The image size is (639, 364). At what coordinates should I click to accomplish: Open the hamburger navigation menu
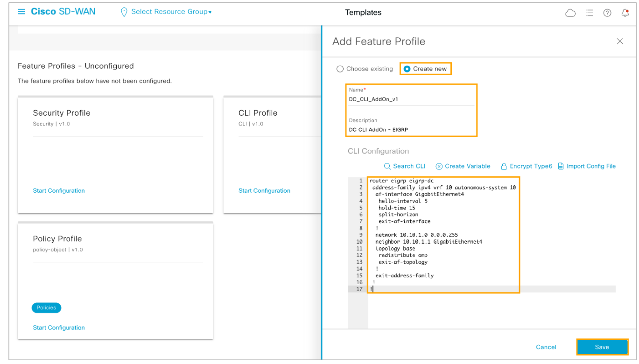(21, 12)
